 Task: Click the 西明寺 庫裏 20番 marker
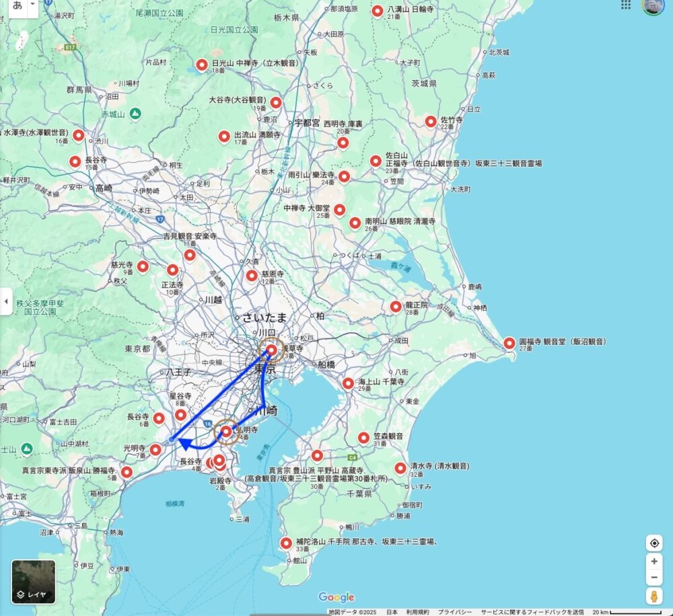click(x=343, y=143)
